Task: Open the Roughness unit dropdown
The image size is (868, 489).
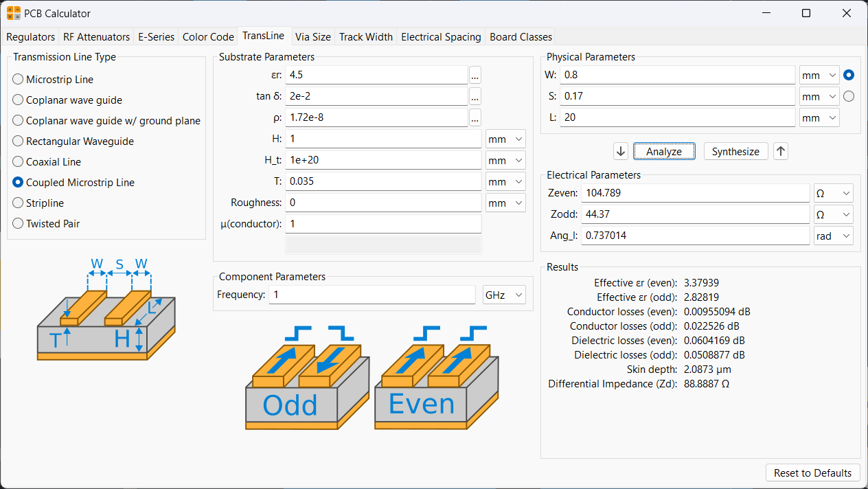Action: 505,203
